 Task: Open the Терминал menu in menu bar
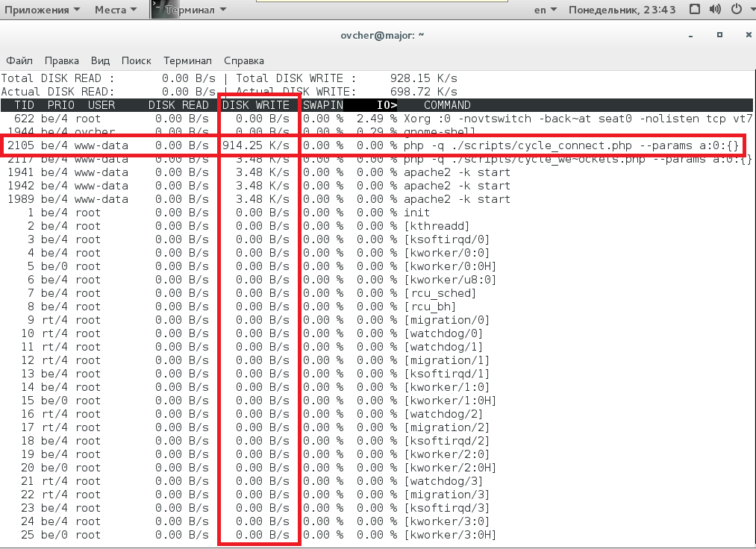(187, 60)
